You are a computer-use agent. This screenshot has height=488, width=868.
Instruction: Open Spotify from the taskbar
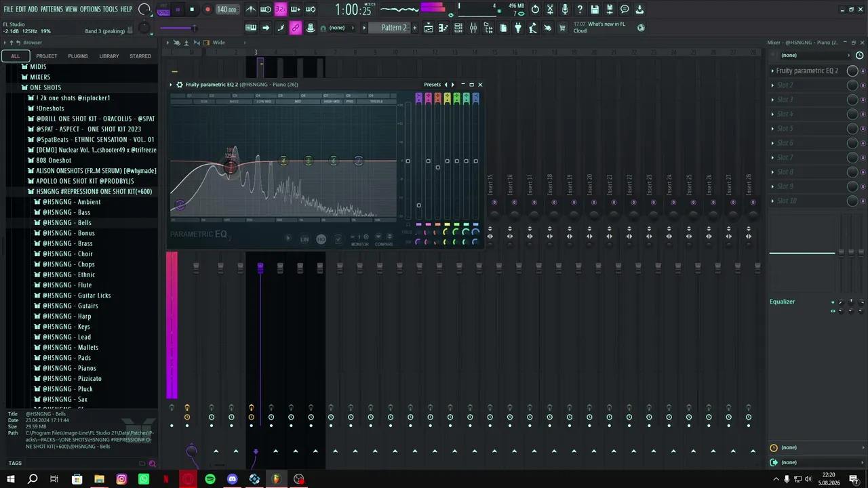pos(210,479)
